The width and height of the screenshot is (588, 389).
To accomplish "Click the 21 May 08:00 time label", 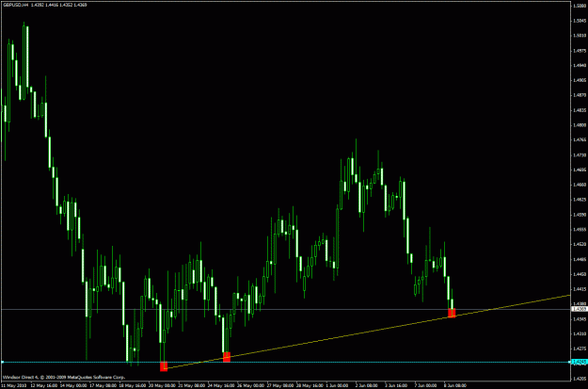I will pyautogui.click(x=190, y=385).
